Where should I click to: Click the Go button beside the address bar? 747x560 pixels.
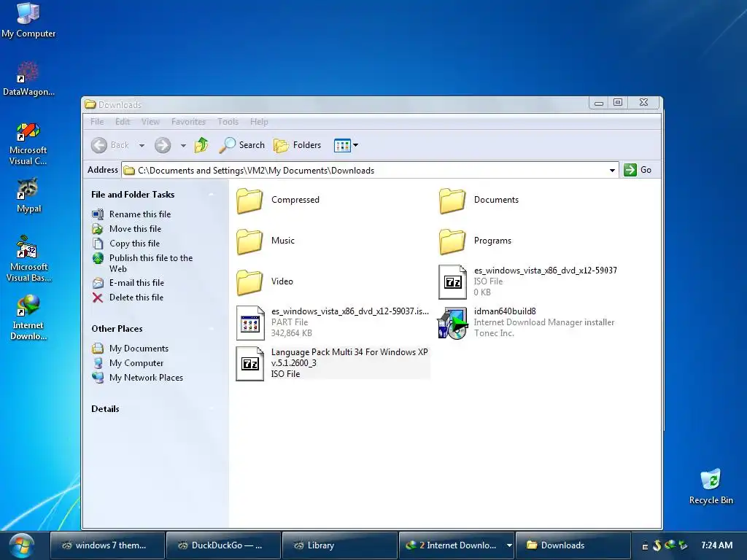pos(638,170)
